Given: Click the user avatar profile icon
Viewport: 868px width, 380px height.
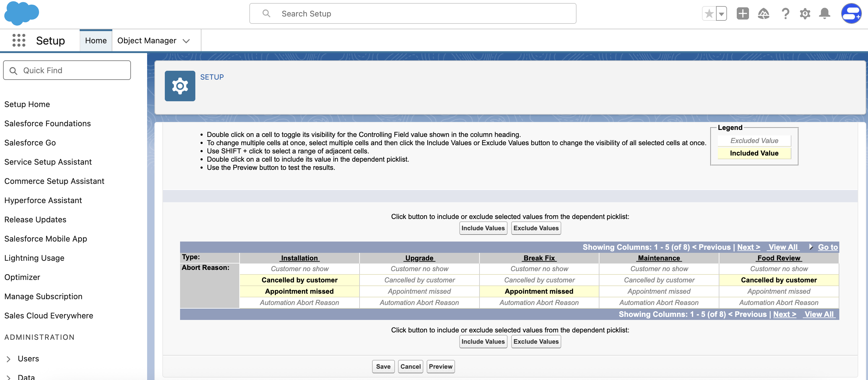Looking at the screenshot, I should click(851, 14).
